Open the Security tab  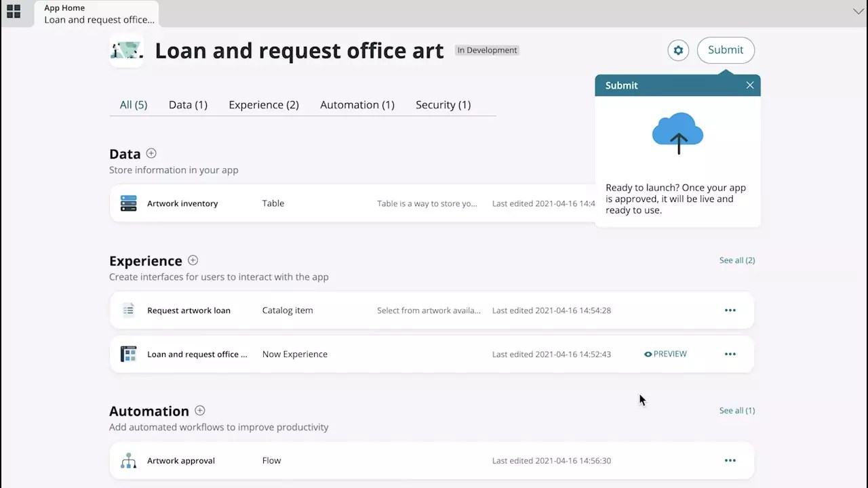[x=443, y=104]
